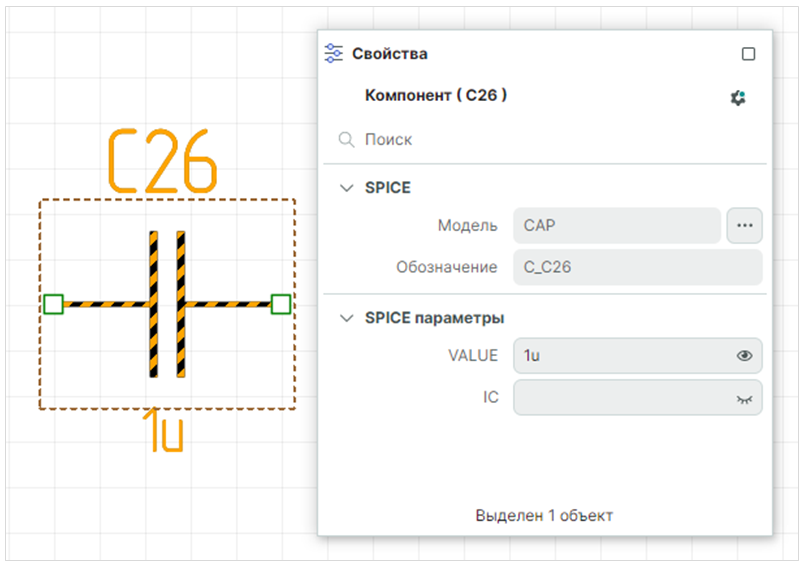Click the VALUE parameter label
The height and width of the screenshot is (566, 803).
tap(473, 355)
